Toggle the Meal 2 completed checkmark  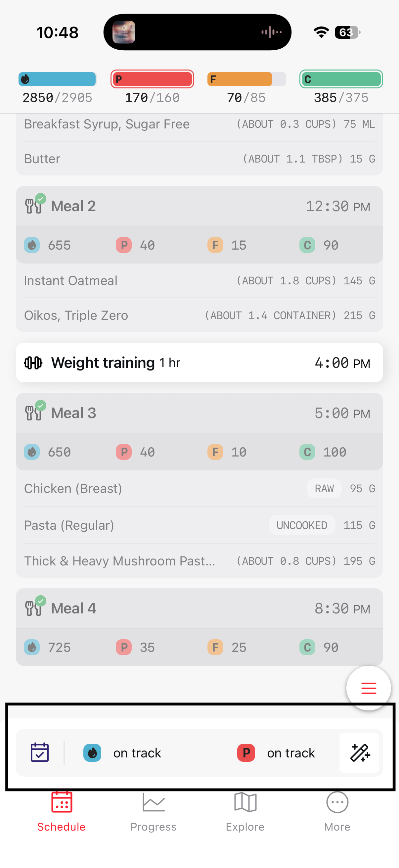pos(41,199)
